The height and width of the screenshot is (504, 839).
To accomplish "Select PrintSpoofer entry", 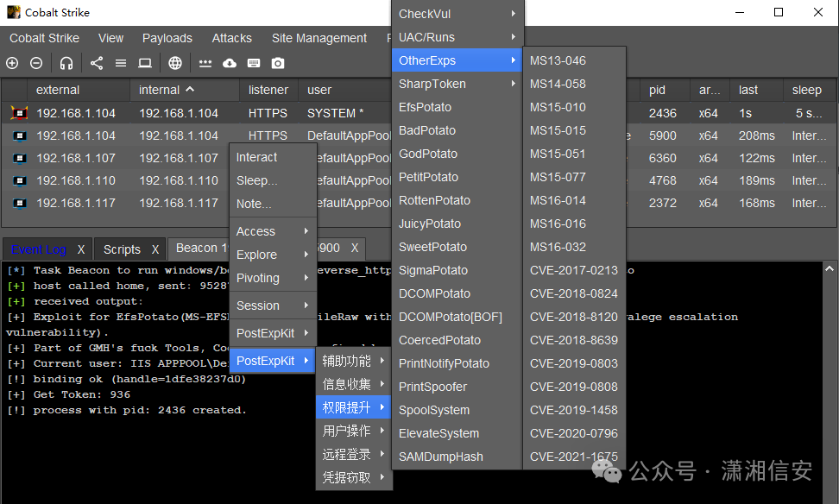I will [457, 387].
